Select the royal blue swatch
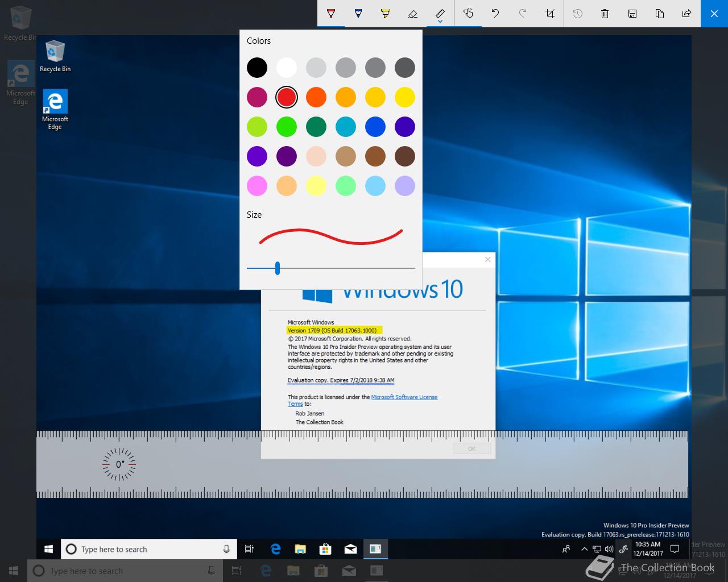 [375, 127]
